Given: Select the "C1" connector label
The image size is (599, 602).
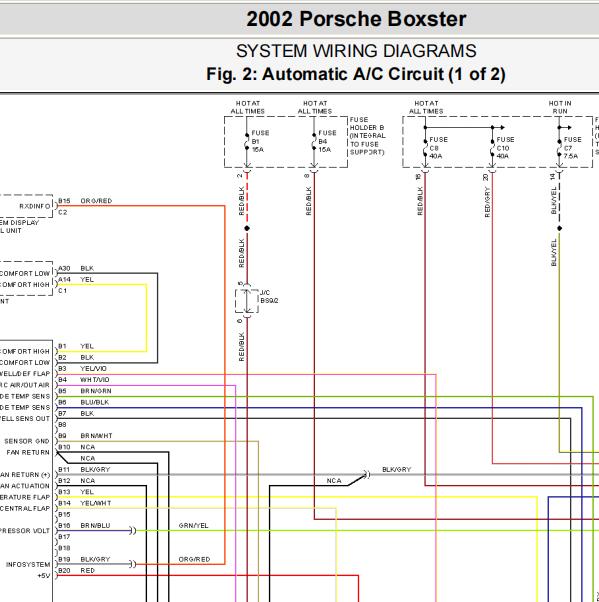Looking at the screenshot, I should (x=63, y=291).
